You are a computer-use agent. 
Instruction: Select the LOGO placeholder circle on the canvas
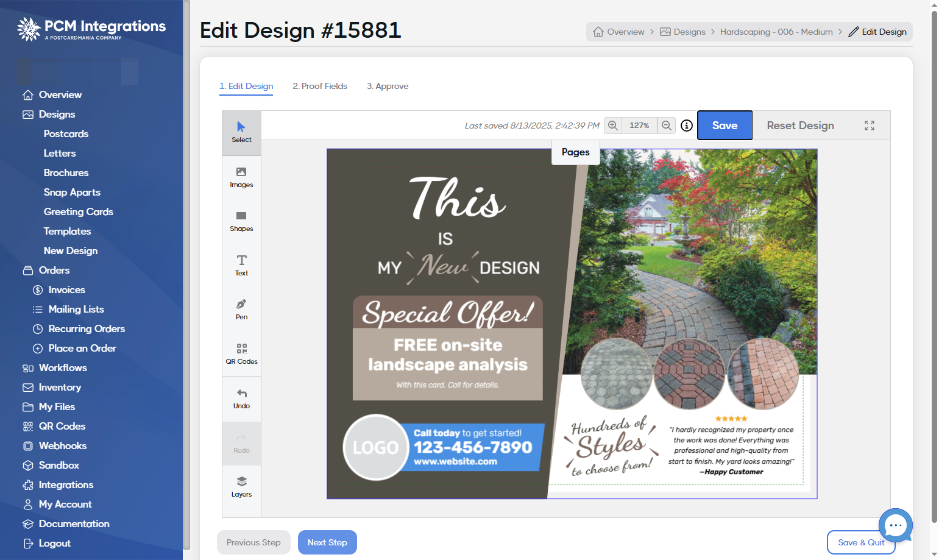click(x=376, y=448)
